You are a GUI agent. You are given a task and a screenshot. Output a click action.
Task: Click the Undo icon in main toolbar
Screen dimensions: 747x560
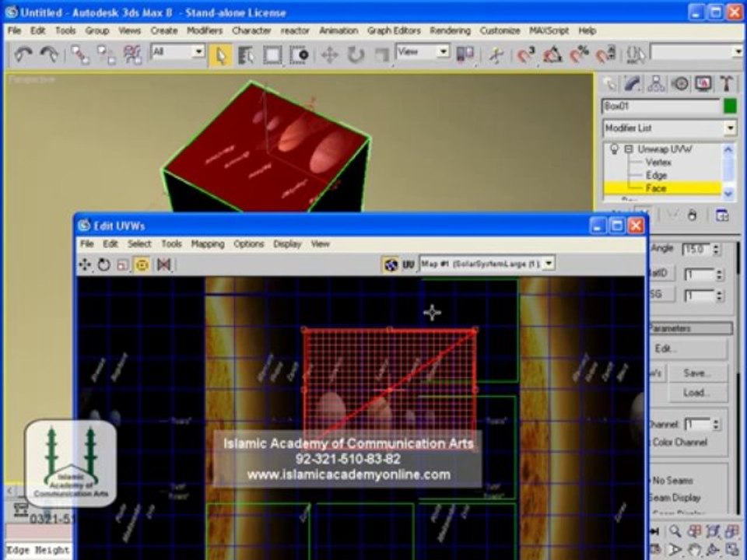tap(23, 54)
